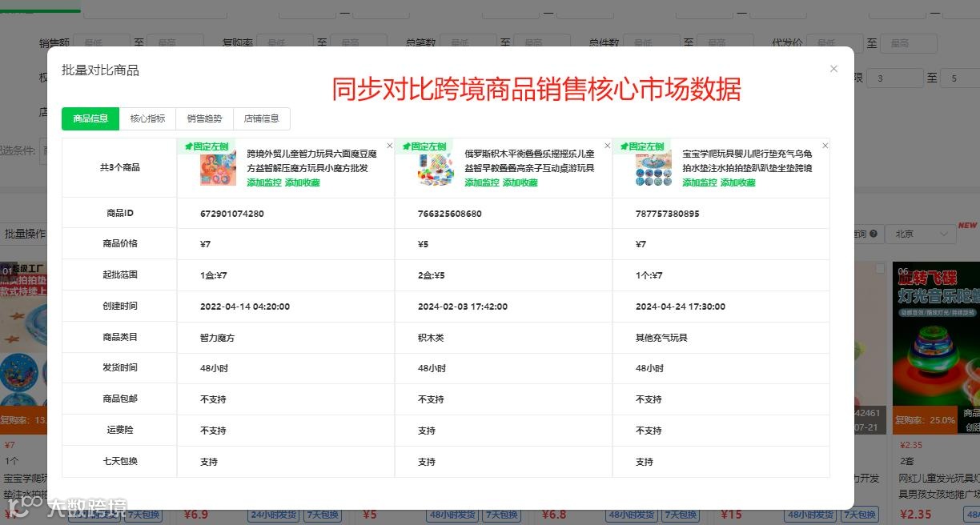The image size is (980, 525).
Task: Remove the second product column with X
Action: coord(608,146)
